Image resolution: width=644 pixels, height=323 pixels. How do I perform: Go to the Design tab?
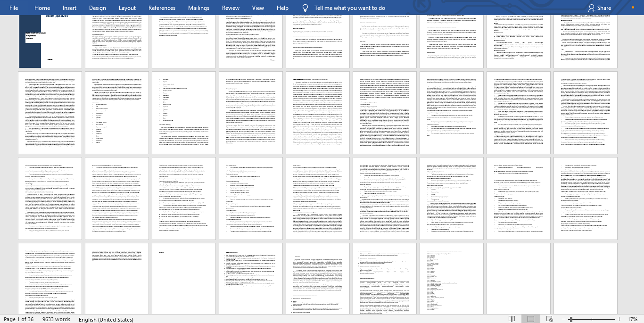(x=97, y=8)
